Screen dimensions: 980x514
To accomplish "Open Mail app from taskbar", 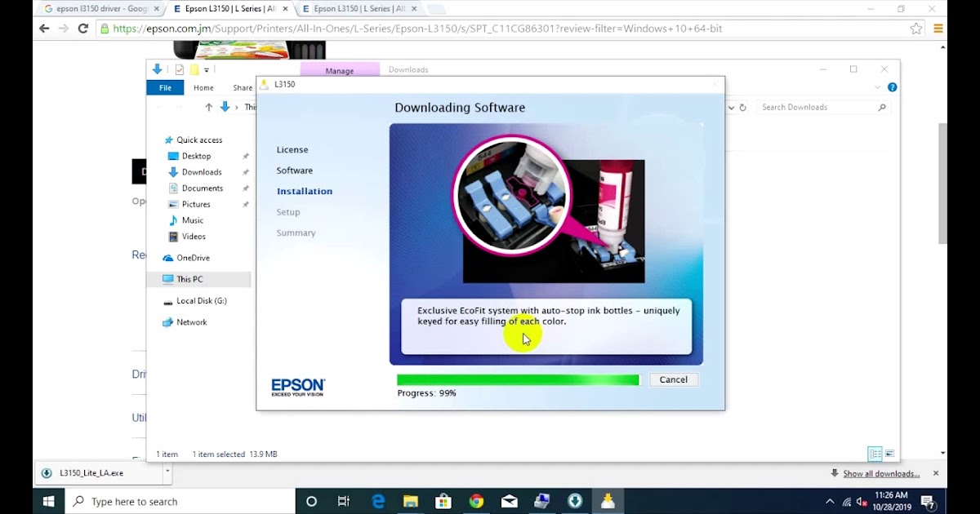I will point(509,501).
